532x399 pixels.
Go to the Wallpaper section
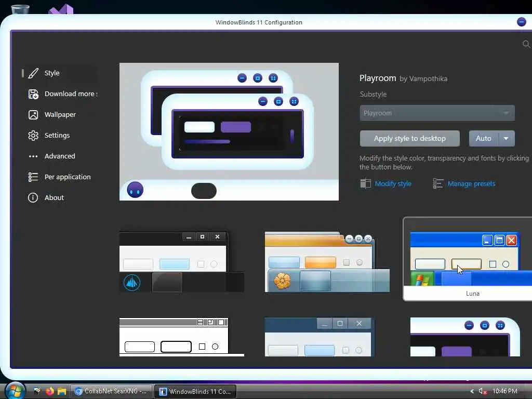59,115
